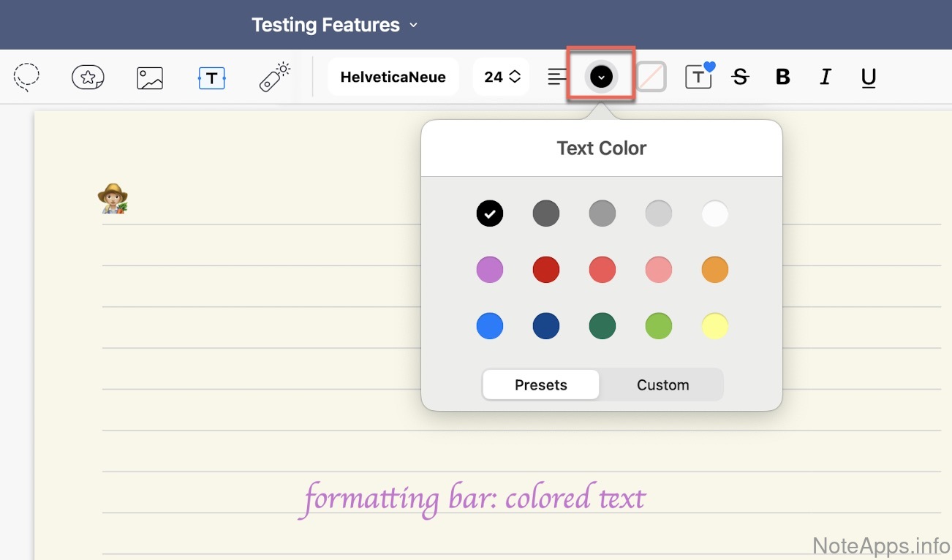Viewport: 952px width, 560px height.
Task: Open the font size 24 stepper
Action: pyautogui.click(x=502, y=77)
